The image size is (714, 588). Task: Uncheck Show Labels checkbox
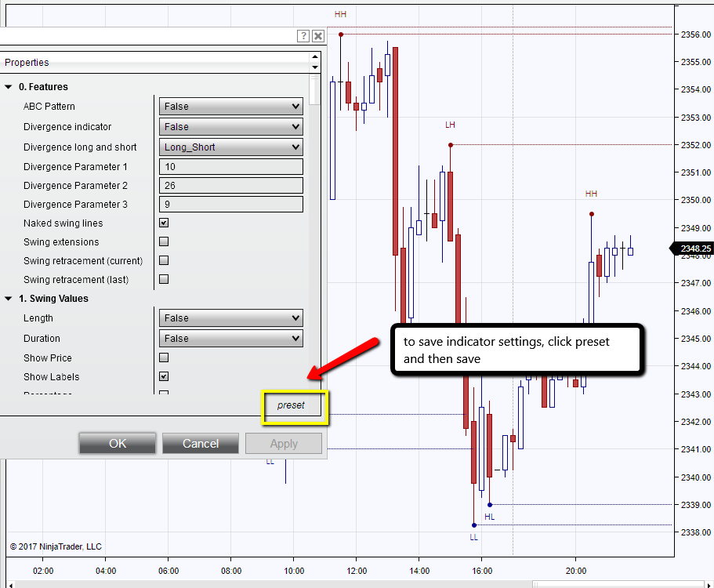click(164, 376)
